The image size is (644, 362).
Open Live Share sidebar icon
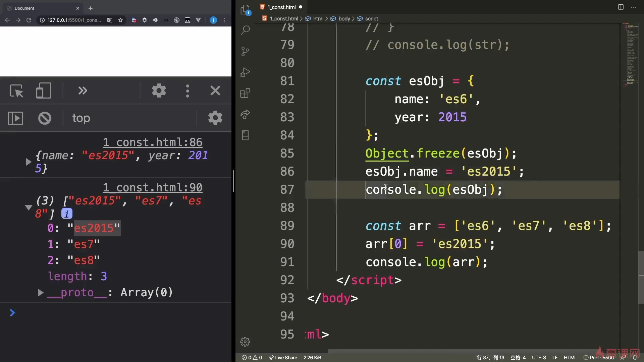pyautogui.click(x=245, y=114)
